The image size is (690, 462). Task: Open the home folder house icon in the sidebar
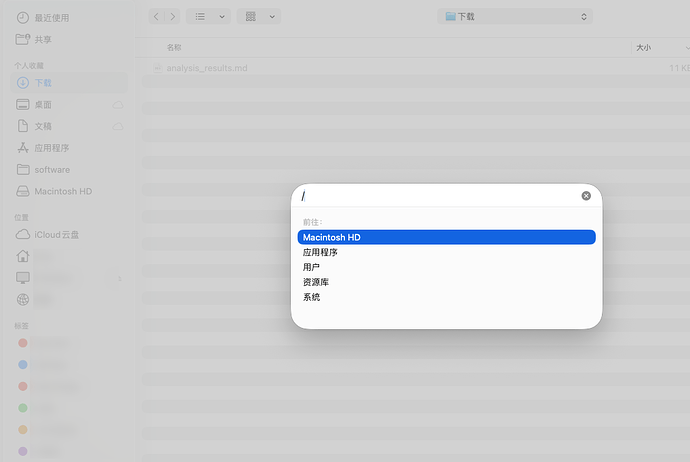tap(23, 256)
